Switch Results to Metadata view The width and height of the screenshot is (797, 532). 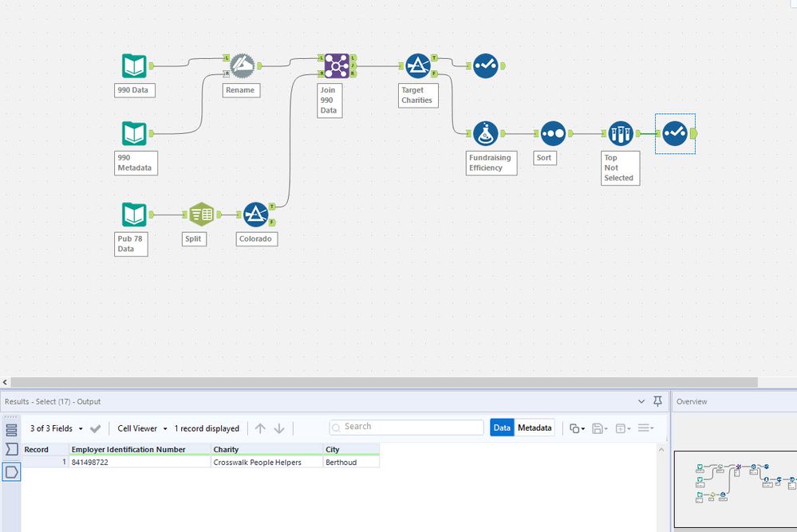coord(535,428)
